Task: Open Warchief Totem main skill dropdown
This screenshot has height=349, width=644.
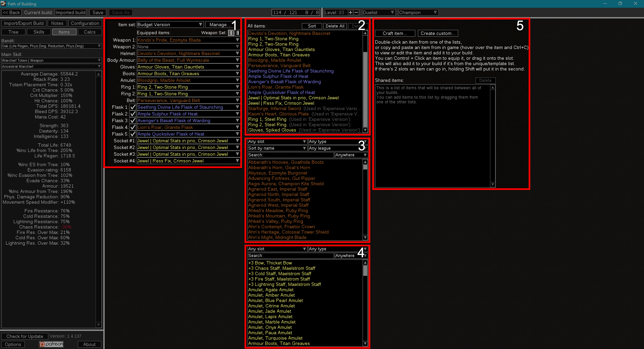Action: coord(51,60)
